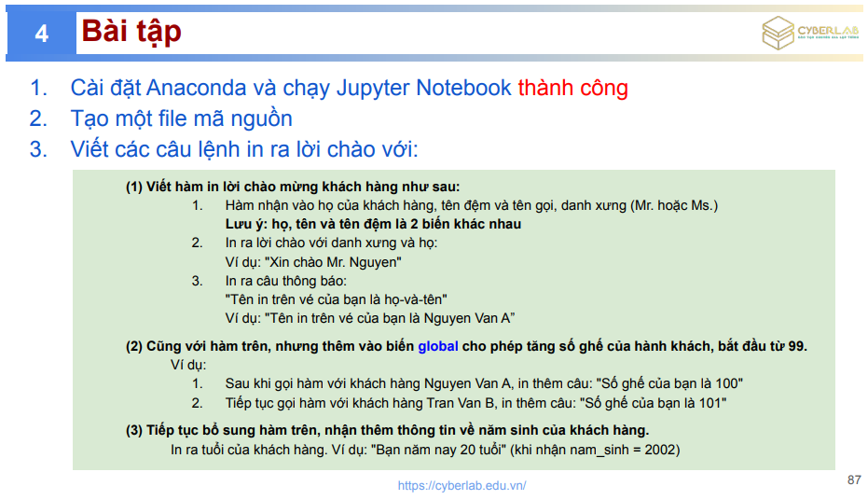Click heading '(1) Viết hàm in lời chào mừng khách hàng'
This screenshot has width=868, height=500.
tap(293, 187)
